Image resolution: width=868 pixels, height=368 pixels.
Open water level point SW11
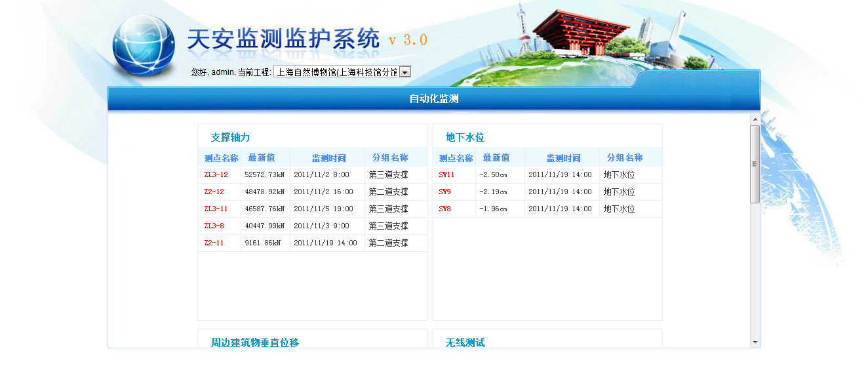tap(446, 175)
